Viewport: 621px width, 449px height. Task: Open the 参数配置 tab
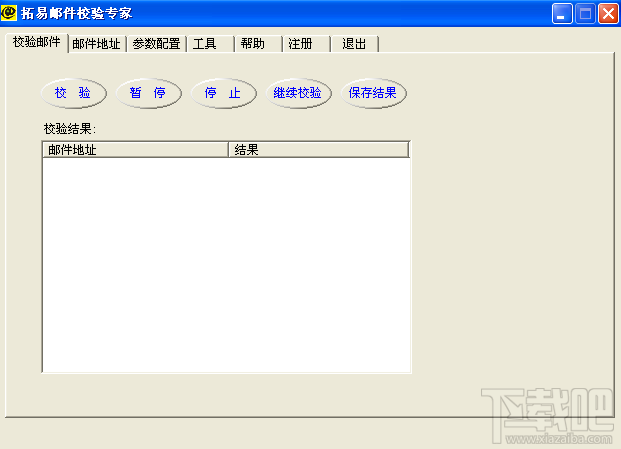pos(156,44)
